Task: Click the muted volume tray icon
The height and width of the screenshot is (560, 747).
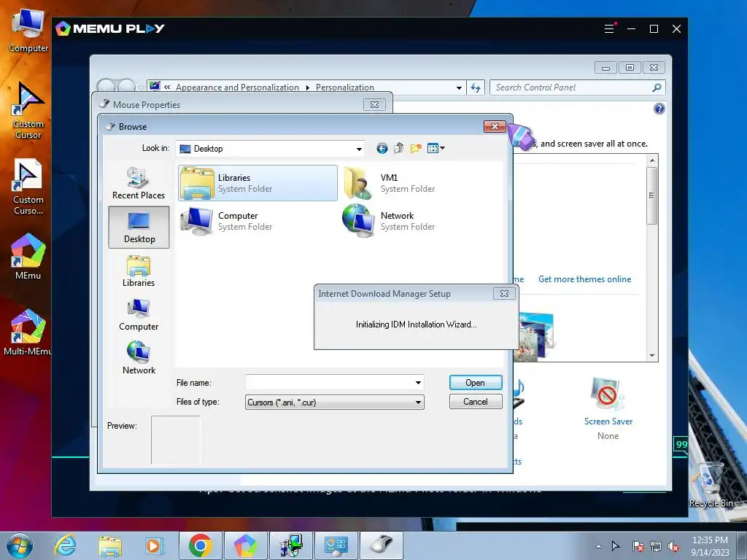Action: (x=673, y=546)
